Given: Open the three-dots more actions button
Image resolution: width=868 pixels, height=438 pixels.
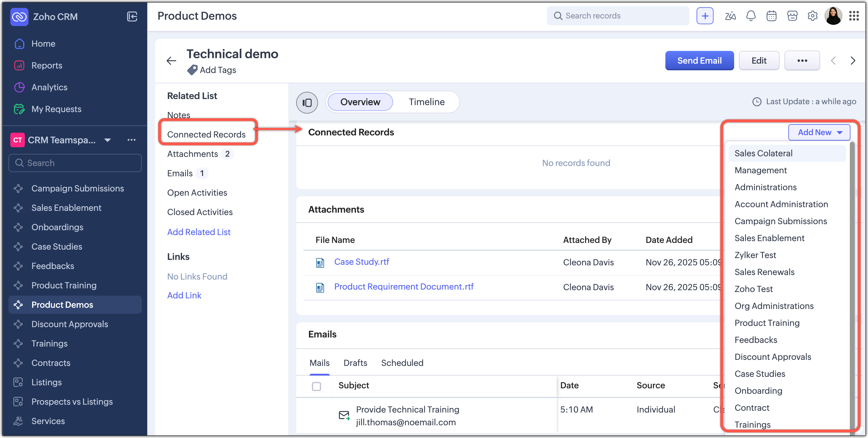Looking at the screenshot, I should [802, 61].
